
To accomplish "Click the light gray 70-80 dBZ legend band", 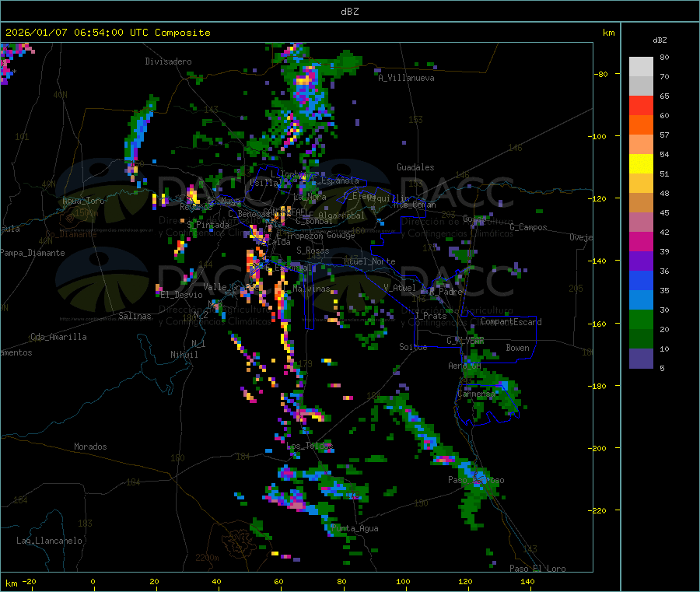I will [x=641, y=67].
